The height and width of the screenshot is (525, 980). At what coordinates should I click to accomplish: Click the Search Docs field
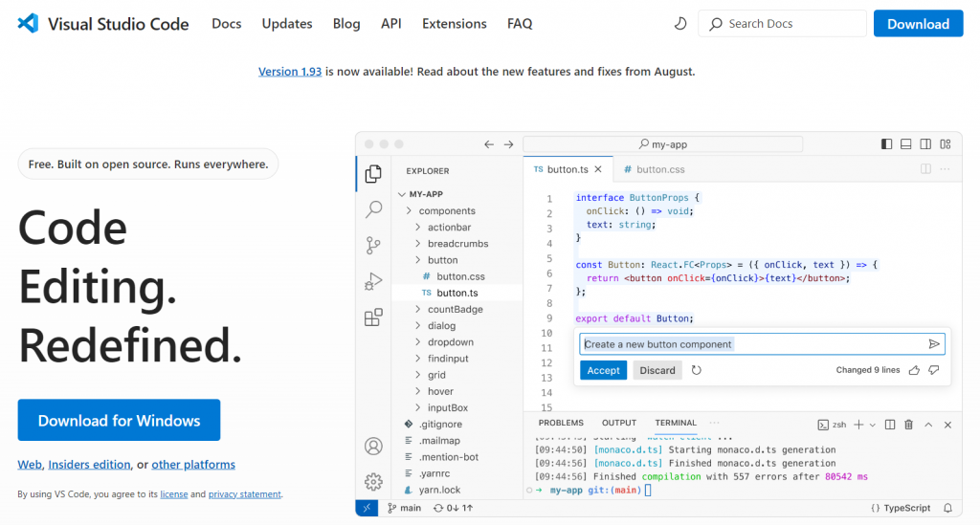tap(782, 24)
